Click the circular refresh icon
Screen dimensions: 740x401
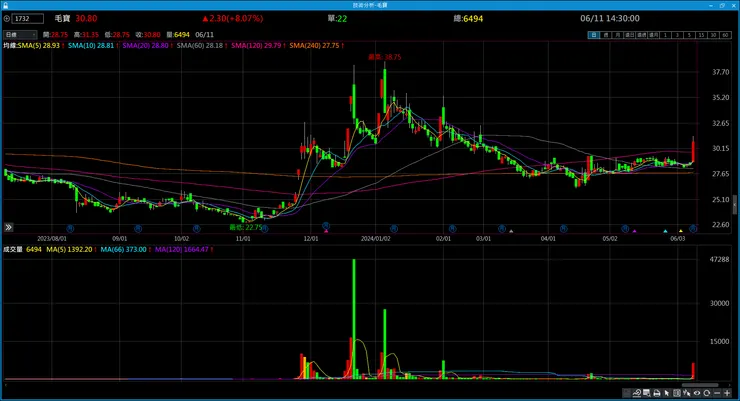[706, 393]
